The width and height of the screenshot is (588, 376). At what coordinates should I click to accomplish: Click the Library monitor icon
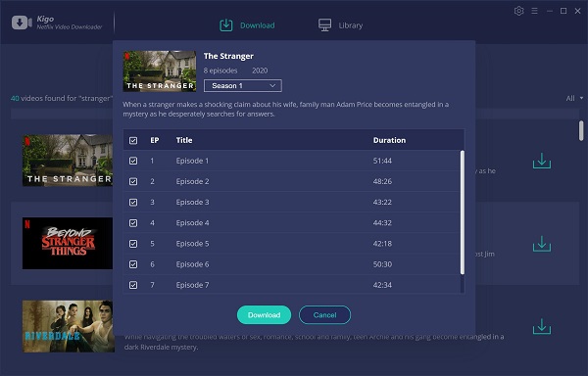point(324,25)
